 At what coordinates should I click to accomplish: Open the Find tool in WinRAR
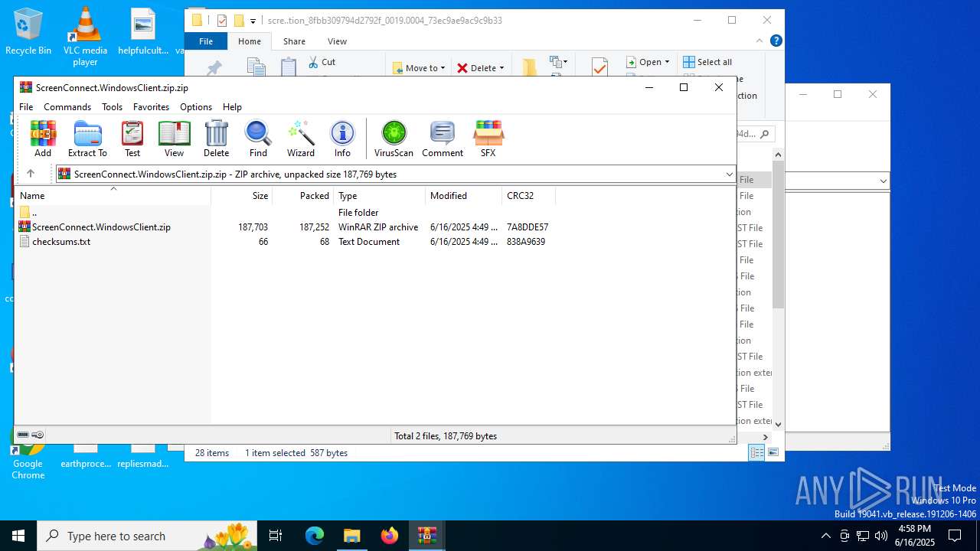coord(258,139)
